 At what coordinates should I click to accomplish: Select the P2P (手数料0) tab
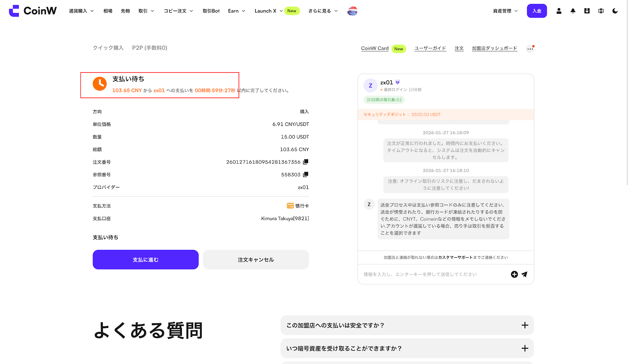click(x=150, y=48)
